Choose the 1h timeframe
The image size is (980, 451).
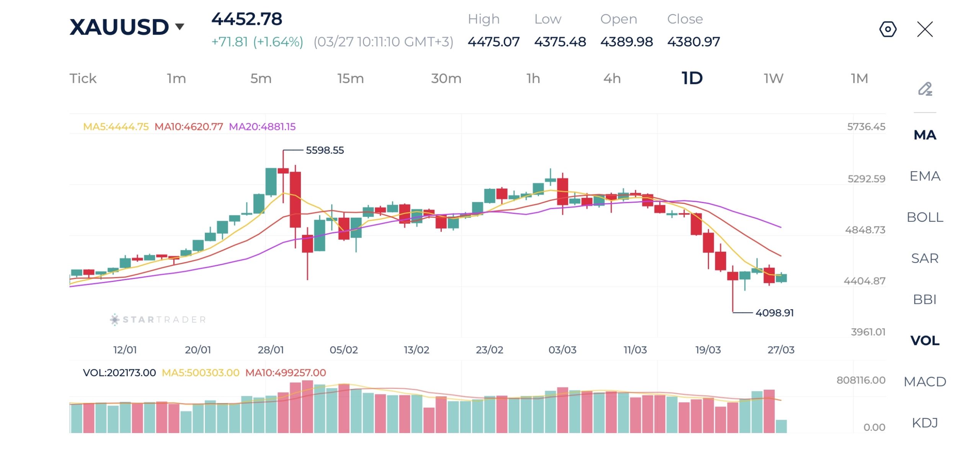(x=533, y=79)
